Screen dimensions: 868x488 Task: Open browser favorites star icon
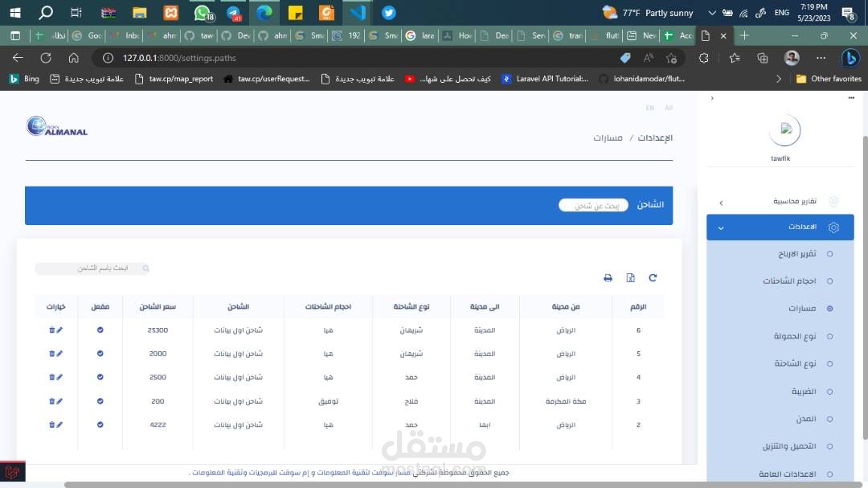735,58
